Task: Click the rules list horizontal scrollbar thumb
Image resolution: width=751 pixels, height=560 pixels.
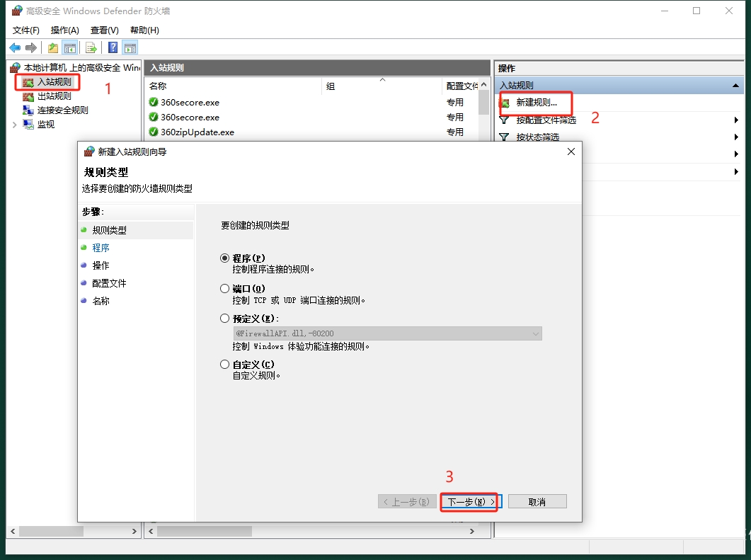Action: [x=205, y=531]
